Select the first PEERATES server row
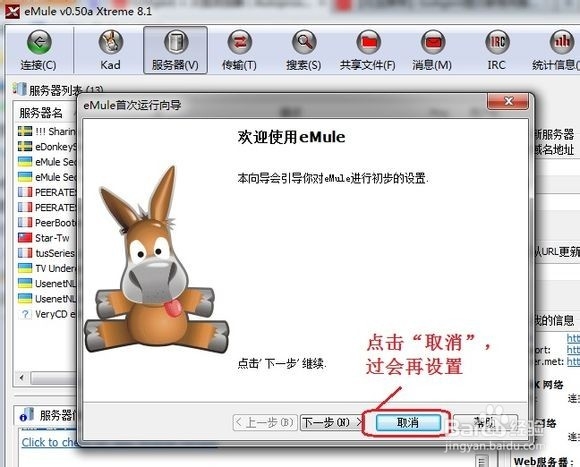Viewport: 580px width, 467px height. (x=46, y=192)
